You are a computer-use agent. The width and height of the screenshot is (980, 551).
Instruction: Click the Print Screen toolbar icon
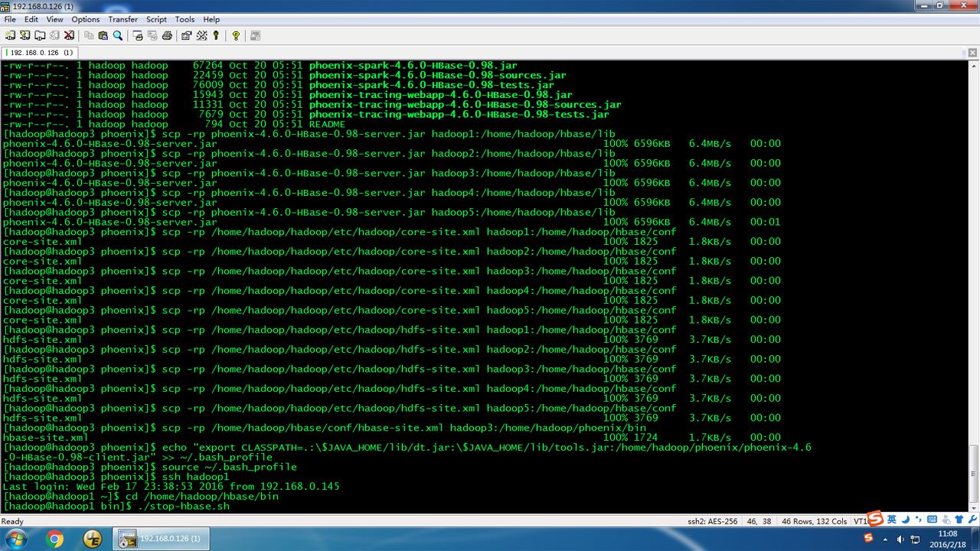point(138,35)
